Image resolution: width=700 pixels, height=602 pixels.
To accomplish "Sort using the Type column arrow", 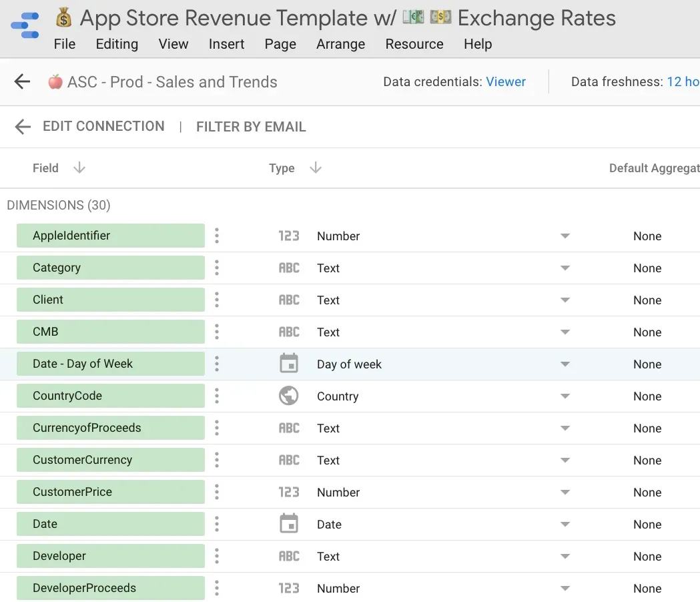I will 316,168.
